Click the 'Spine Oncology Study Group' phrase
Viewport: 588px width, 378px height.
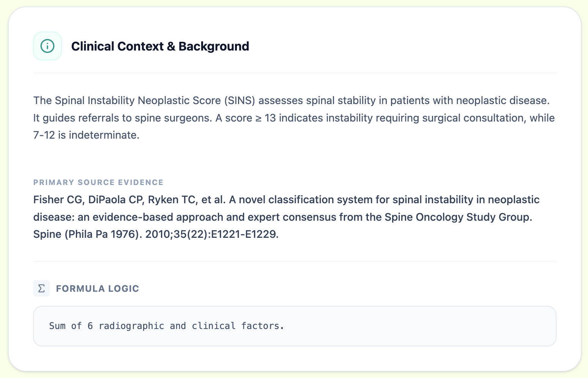(x=458, y=217)
